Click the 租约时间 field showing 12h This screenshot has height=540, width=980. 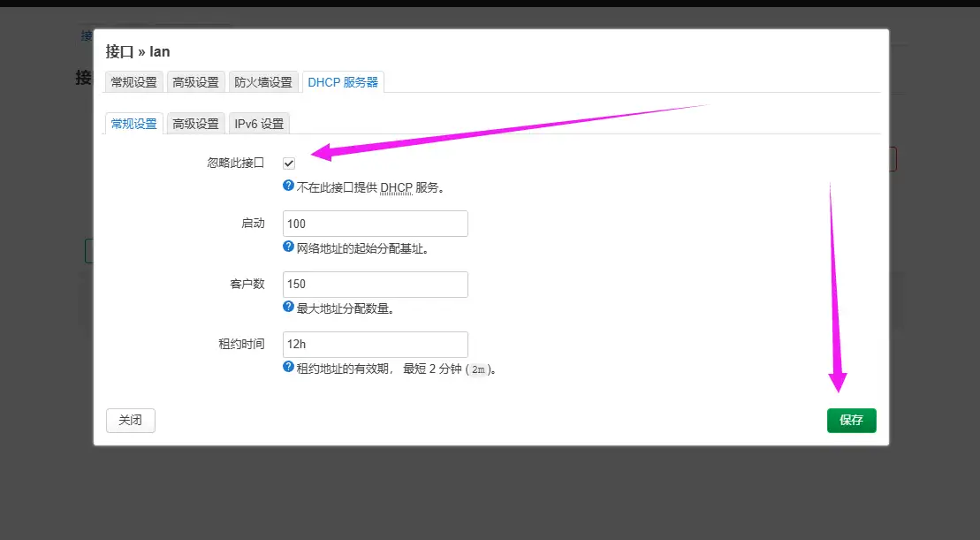coord(375,344)
